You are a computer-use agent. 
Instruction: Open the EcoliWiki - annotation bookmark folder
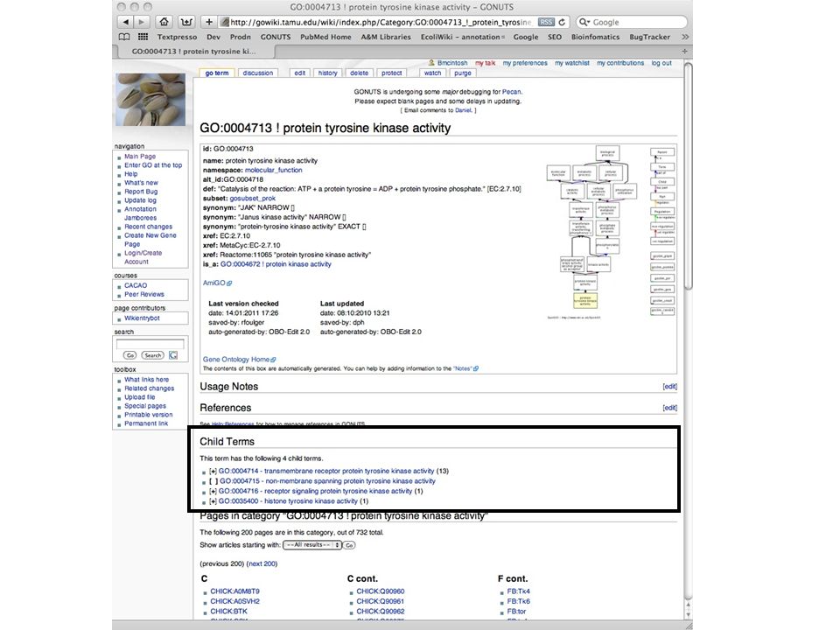point(462,37)
